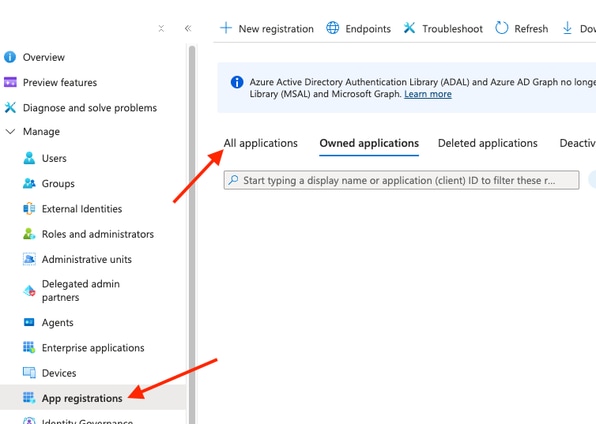This screenshot has height=424, width=596.
Task: Open the Diagnose and solve problems label
Action: [x=90, y=108]
